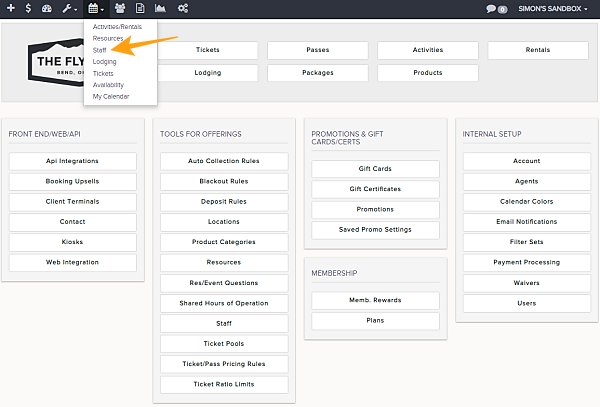
Task: Open Calendar Colors setup
Action: point(527,202)
